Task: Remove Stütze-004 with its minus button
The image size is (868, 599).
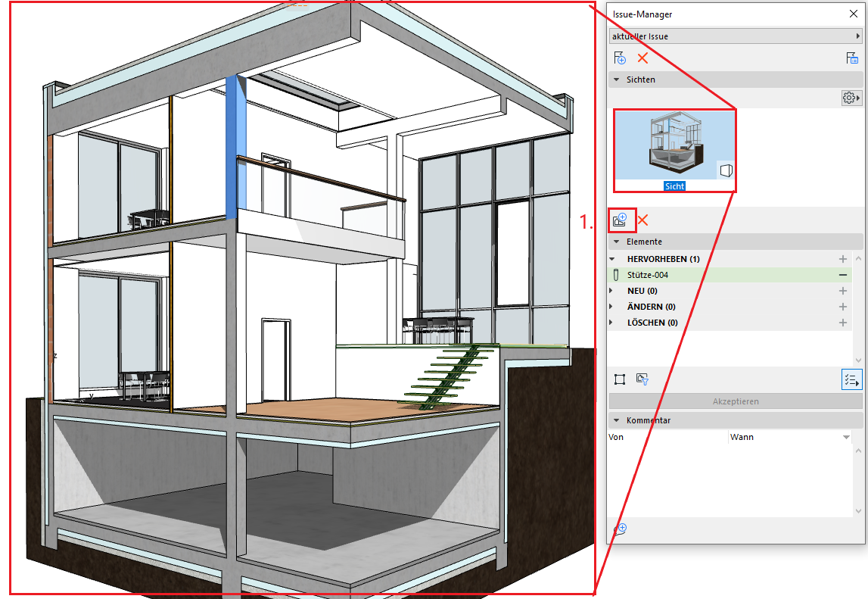Action: [842, 275]
